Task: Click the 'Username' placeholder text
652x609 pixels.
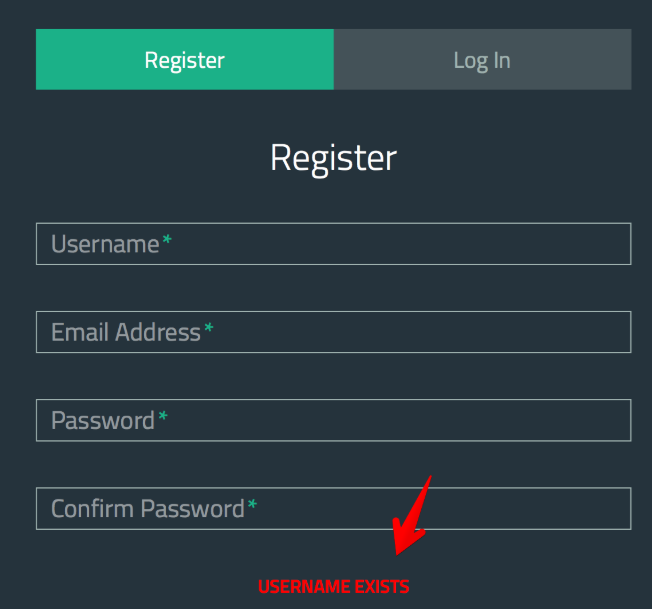Action: pyautogui.click(x=105, y=244)
